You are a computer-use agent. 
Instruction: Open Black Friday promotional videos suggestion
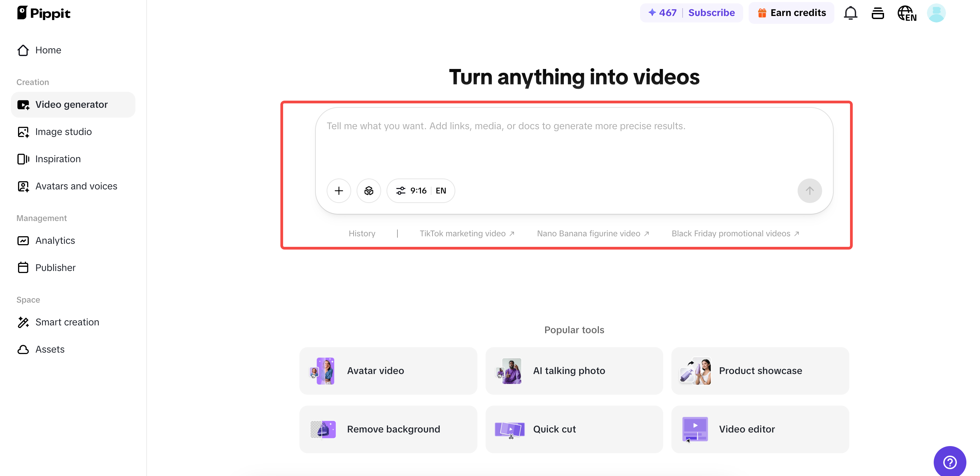point(735,234)
